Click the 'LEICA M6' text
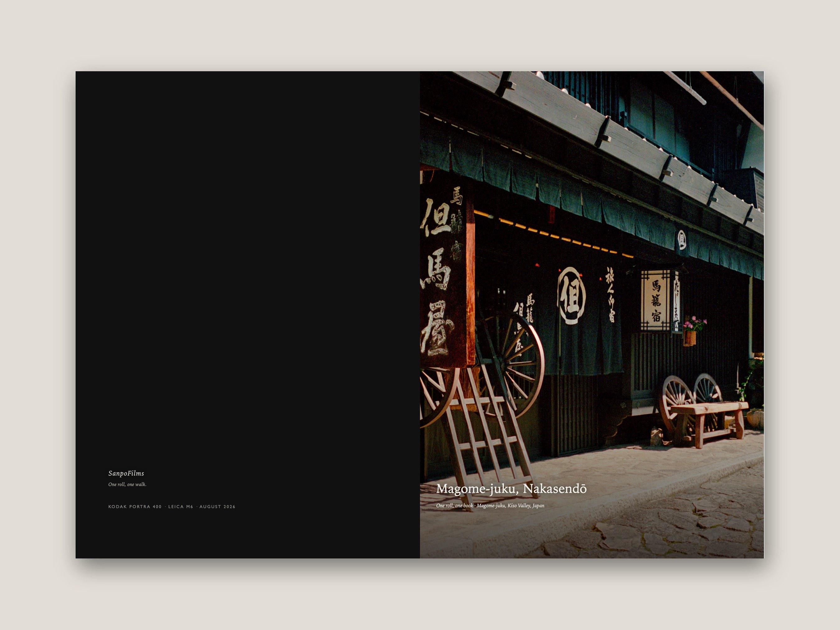This screenshot has width=840, height=630. [x=181, y=506]
